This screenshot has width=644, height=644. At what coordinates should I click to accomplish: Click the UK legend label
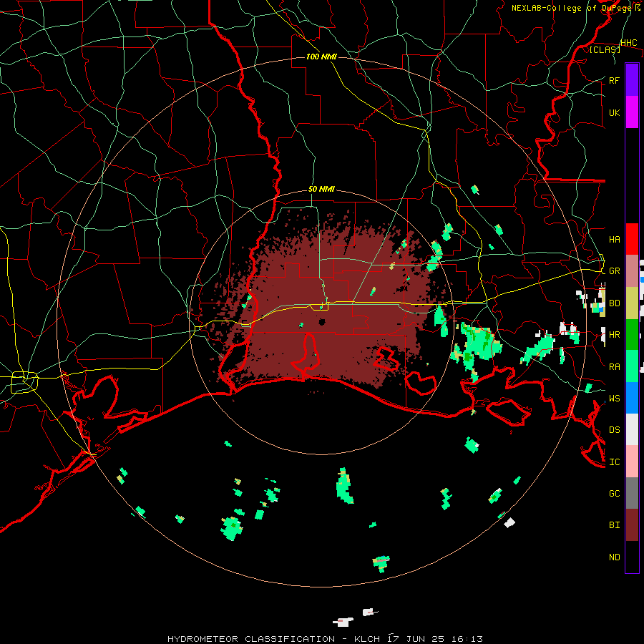click(614, 112)
